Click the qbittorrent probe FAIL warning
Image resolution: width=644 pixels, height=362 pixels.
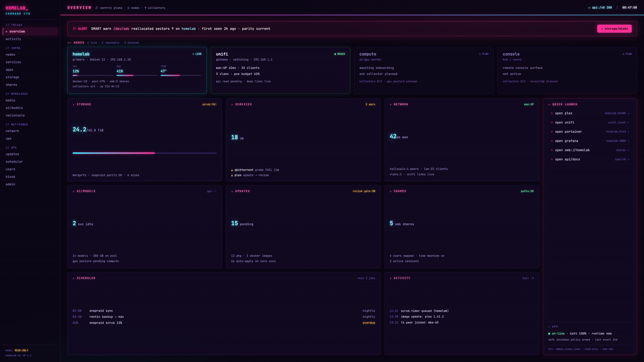pyautogui.click(x=255, y=170)
